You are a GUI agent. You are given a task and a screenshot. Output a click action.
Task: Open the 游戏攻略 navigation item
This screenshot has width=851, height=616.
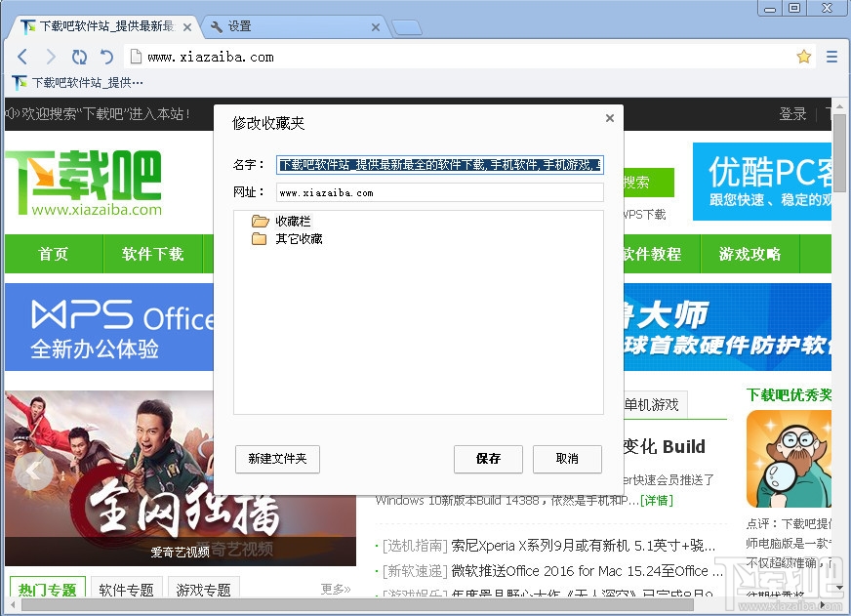point(750,254)
